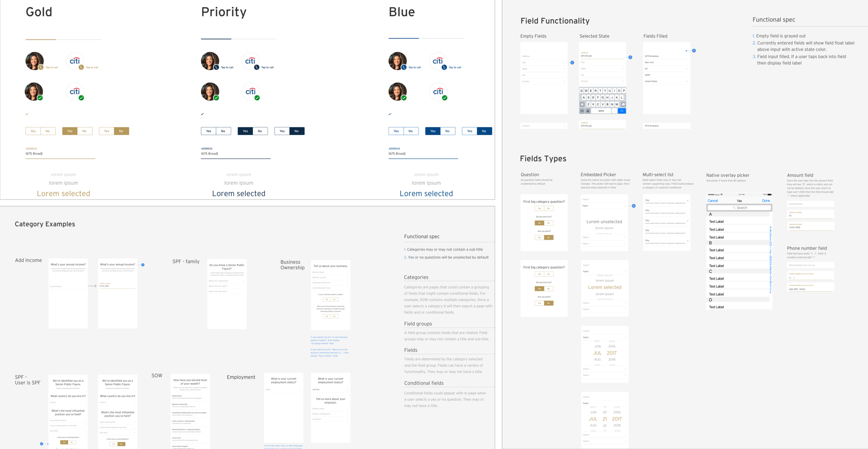Screen dimensions: 868x449
Task: Expand the State row in Empty Fields
Action: click(x=544, y=69)
